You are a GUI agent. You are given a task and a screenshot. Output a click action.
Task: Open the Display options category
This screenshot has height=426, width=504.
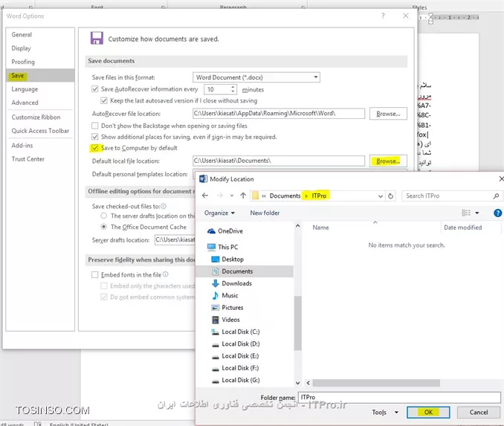point(22,48)
